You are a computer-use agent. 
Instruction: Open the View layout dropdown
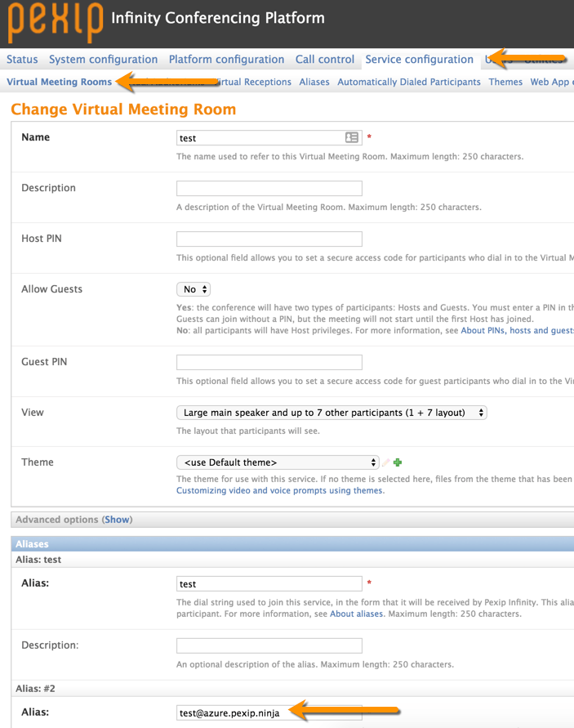pyautogui.click(x=331, y=413)
